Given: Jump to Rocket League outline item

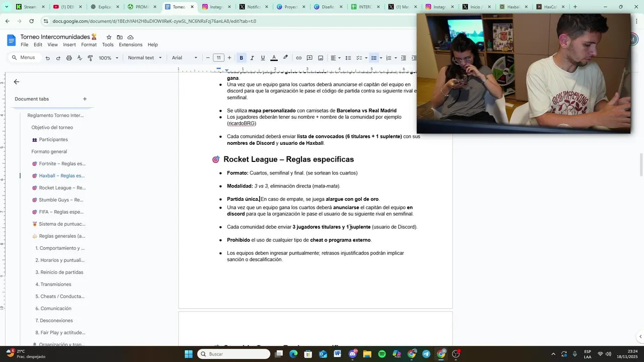Looking at the screenshot, I should pos(58,188).
